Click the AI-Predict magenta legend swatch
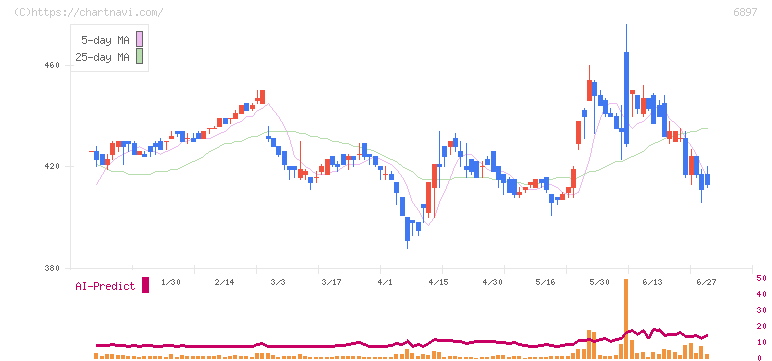Viewport: 772px width, 361px height. pos(145,285)
